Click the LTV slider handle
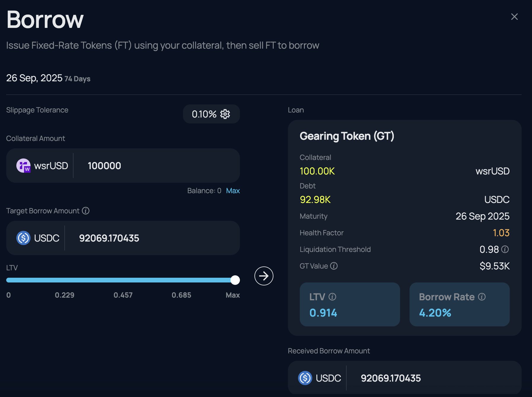Image resolution: width=532 pixels, height=397 pixels. pyautogui.click(x=235, y=280)
